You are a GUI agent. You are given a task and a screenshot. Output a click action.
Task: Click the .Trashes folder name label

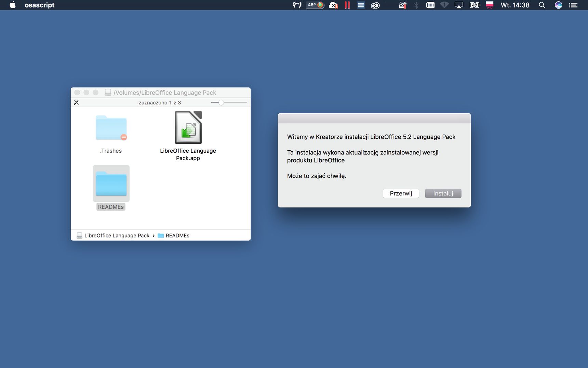coord(111,151)
